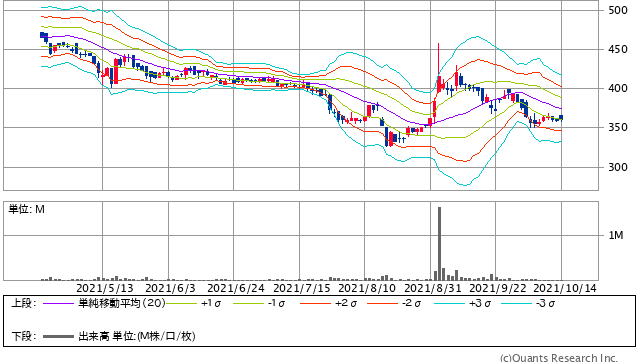Image resolution: width=638 pixels, height=362 pixels.
Task: Click the green +1σ legend line
Action: point(181,303)
